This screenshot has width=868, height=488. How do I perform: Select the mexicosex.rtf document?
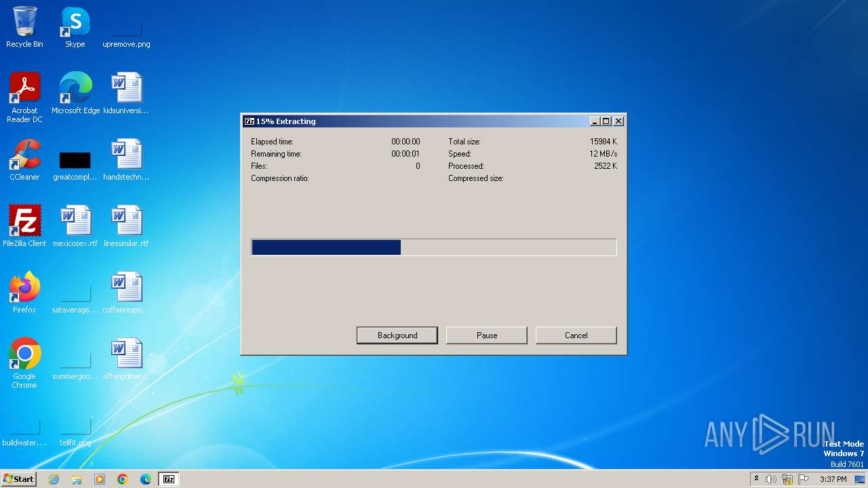click(75, 226)
